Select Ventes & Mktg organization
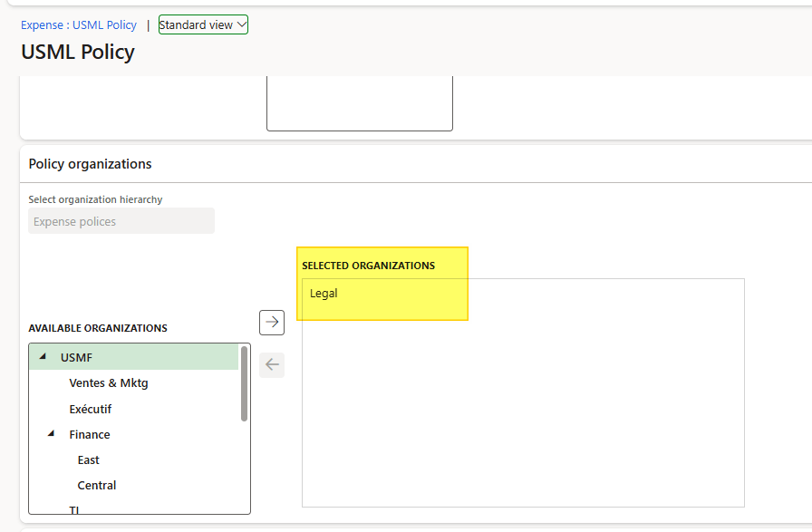The height and width of the screenshot is (532, 812). [x=109, y=382]
